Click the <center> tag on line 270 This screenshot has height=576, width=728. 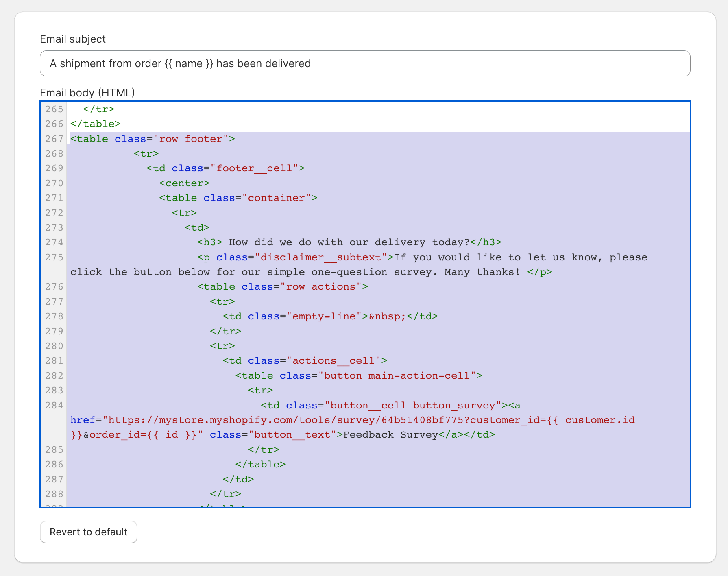tap(184, 183)
